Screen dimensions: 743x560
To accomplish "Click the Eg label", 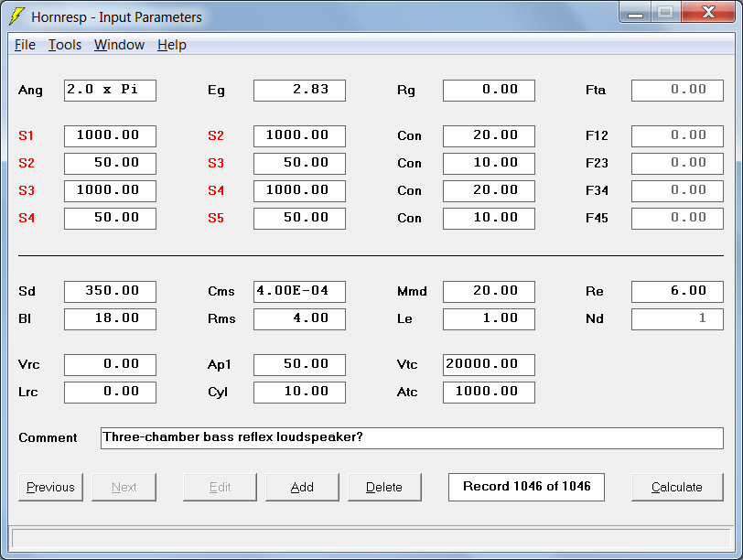I will (216, 91).
